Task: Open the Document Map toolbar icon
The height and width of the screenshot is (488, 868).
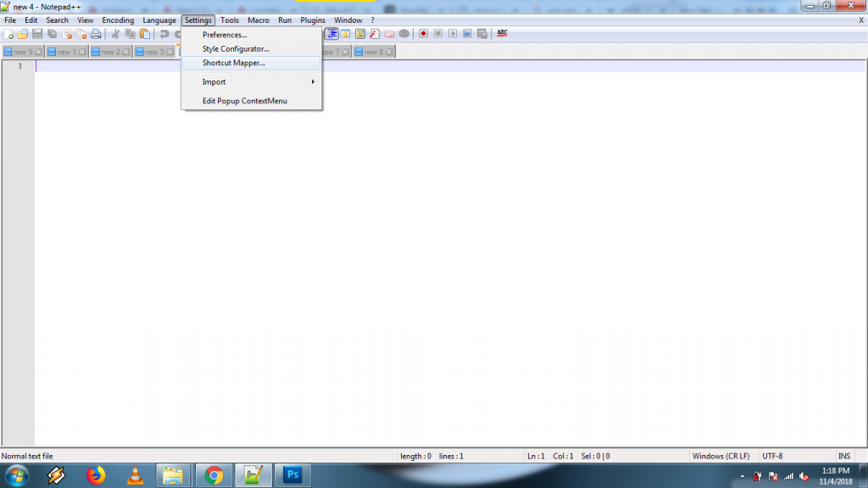Action: [360, 34]
